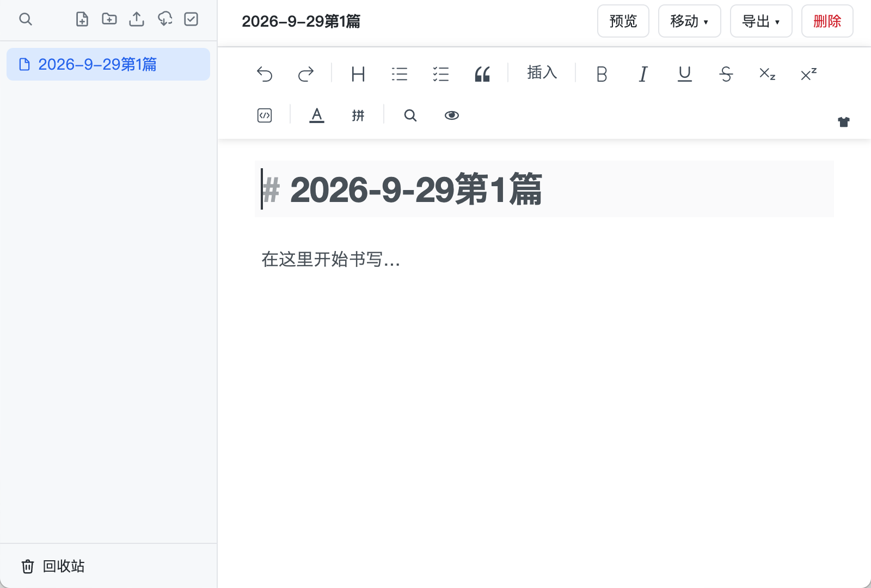Insert a task checklist
The height and width of the screenshot is (588, 871).
(441, 73)
